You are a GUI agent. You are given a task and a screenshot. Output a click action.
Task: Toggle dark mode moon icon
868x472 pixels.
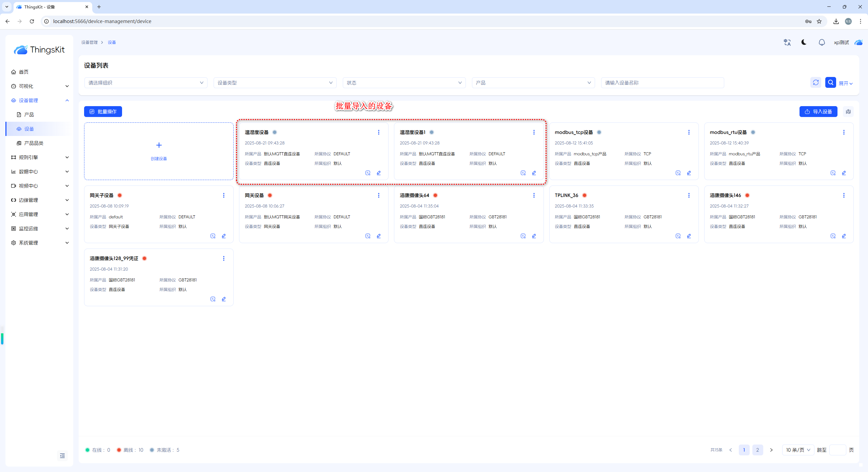pos(804,42)
